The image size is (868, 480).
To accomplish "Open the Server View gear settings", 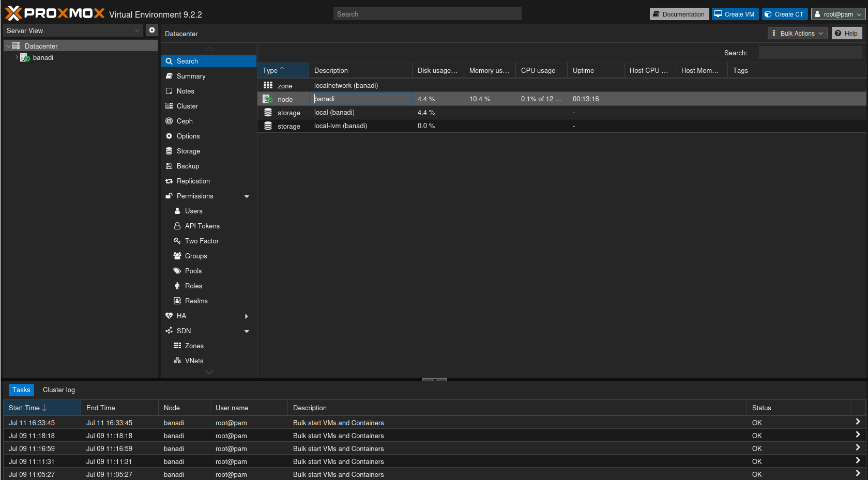I will pyautogui.click(x=152, y=30).
